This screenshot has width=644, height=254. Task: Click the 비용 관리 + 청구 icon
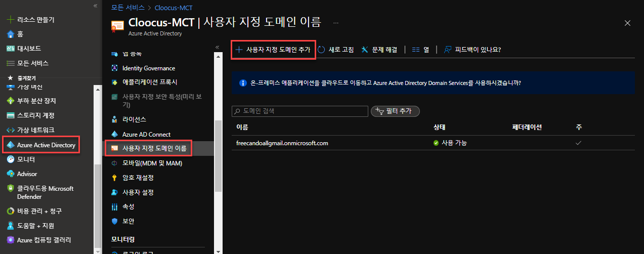pos(10,211)
